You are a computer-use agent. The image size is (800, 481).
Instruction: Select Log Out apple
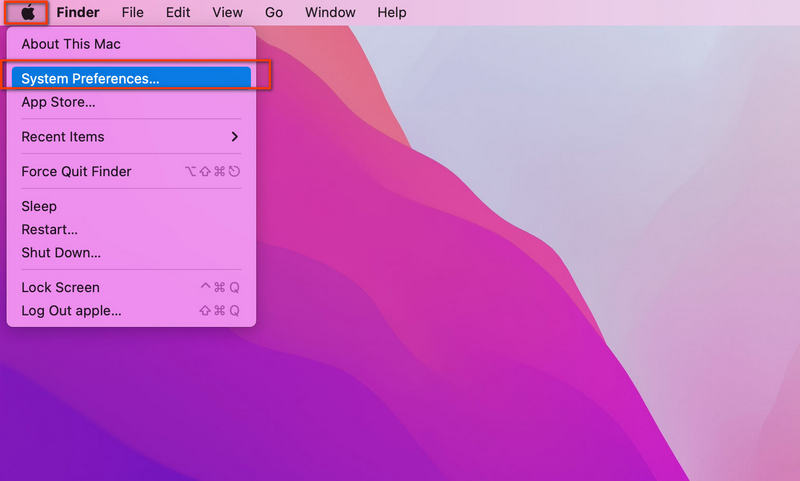[x=71, y=310]
